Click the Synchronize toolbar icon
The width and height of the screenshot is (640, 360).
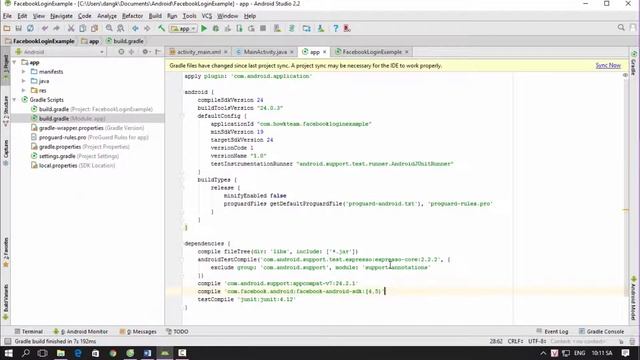click(x=30, y=29)
